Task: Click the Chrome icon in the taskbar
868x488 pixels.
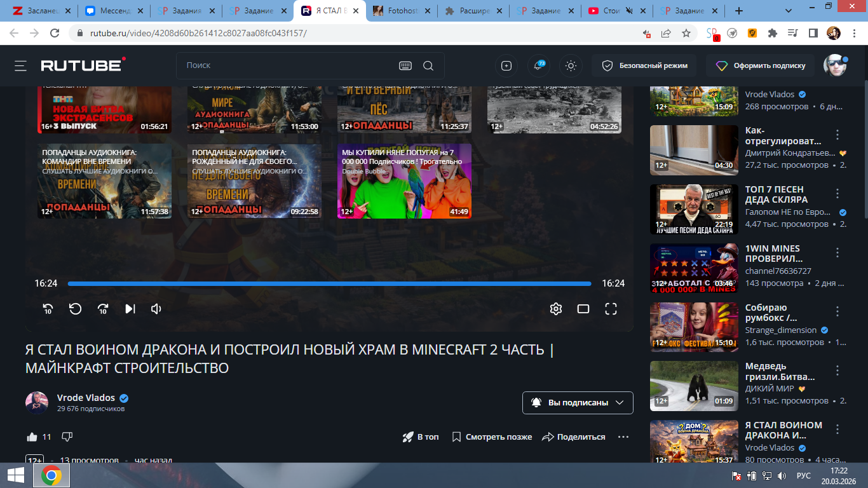Action: (x=51, y=475)
